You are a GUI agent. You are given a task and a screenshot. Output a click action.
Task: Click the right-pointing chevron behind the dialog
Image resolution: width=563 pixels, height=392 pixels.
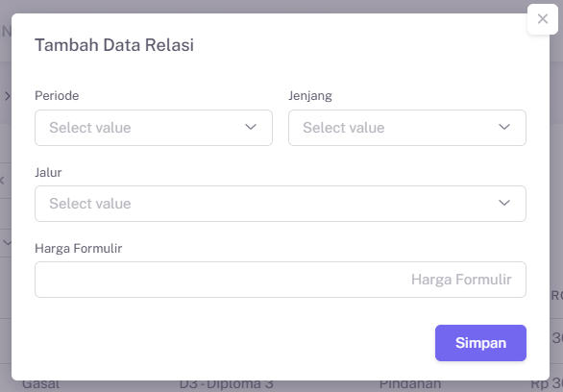[7, 96]
